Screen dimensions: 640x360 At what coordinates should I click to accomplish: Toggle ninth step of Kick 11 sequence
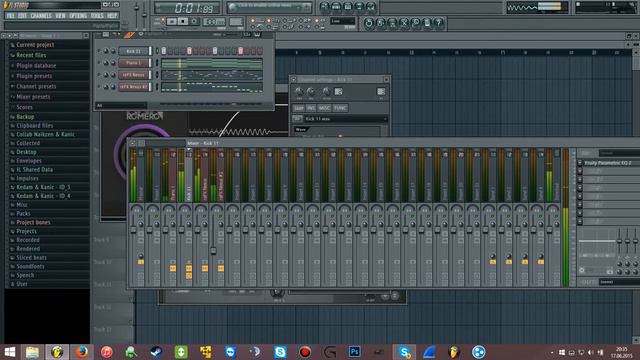[x=215, y=51]
